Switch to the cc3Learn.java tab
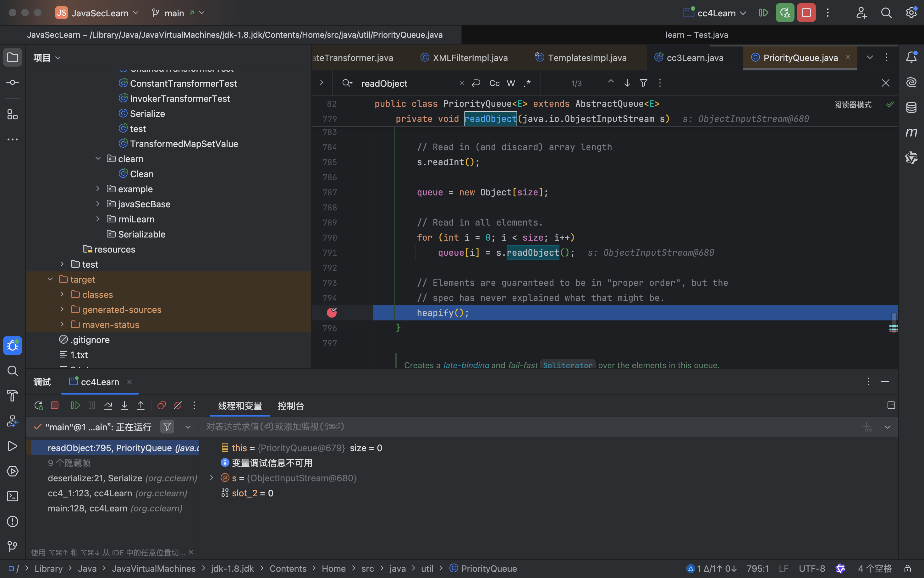 [695, 58]
